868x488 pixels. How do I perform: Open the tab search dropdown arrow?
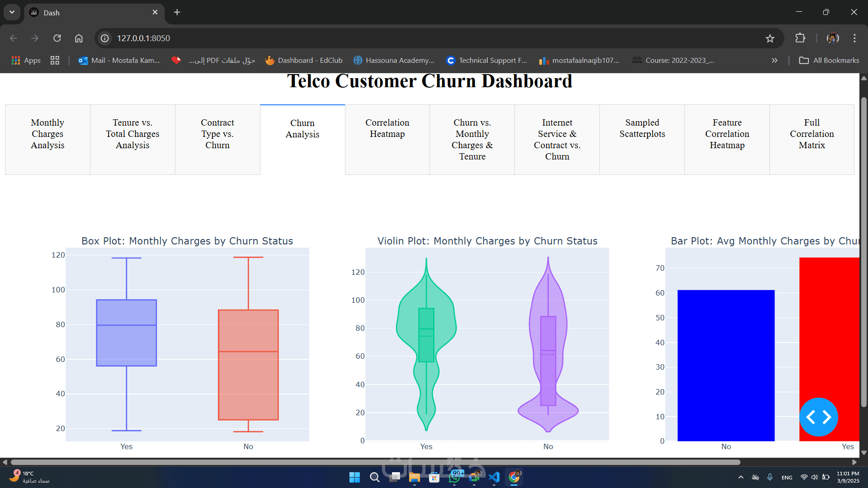12,12
